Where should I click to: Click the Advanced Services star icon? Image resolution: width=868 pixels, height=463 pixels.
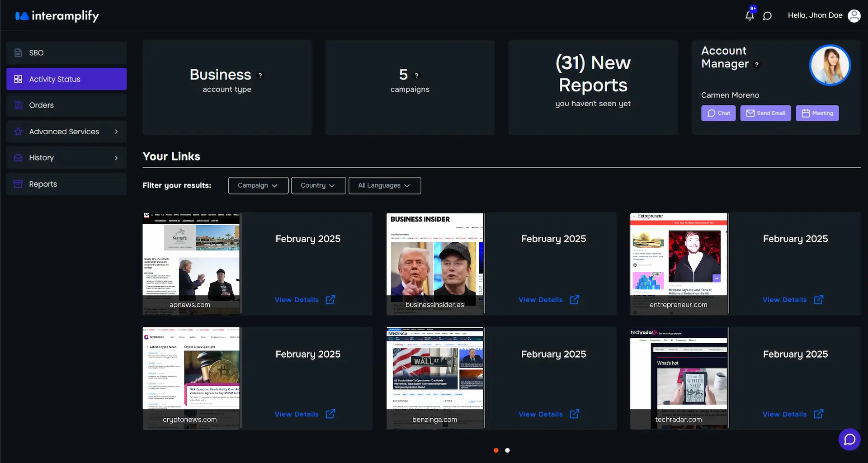tap(18, 132)
